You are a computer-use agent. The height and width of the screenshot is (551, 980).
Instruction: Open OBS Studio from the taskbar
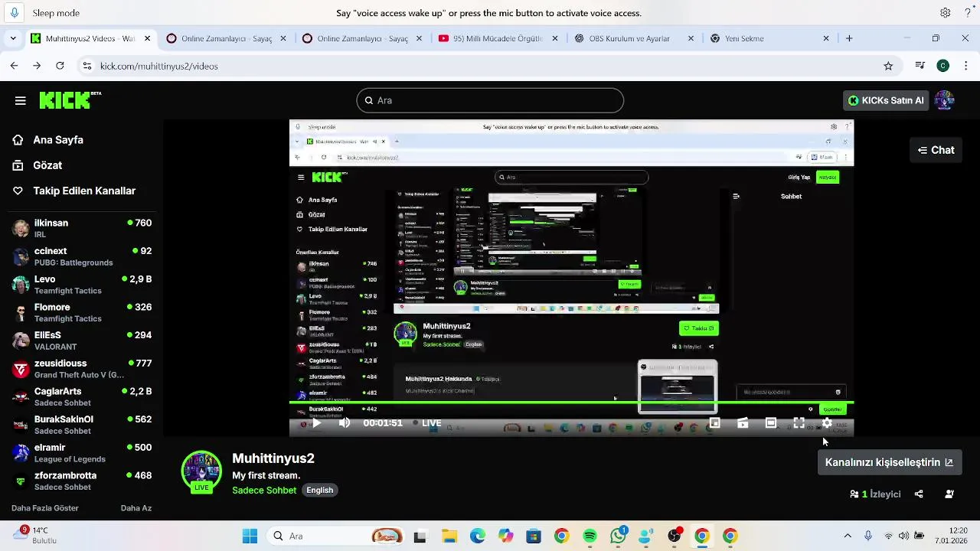[674, 536]
